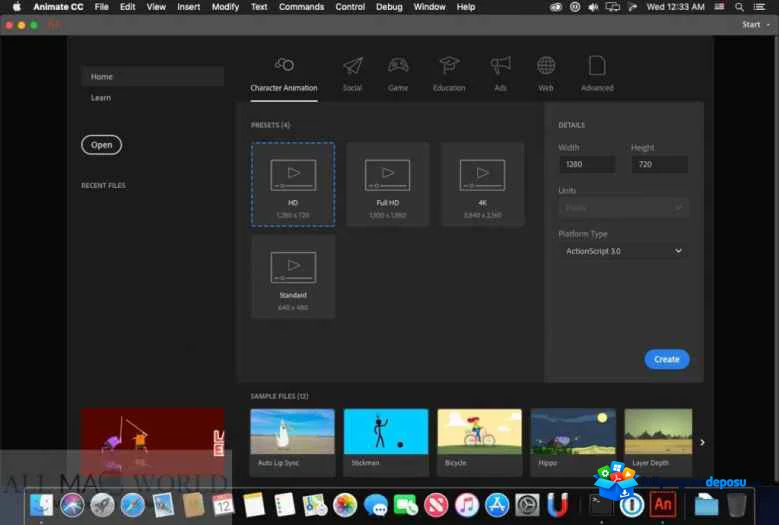The height and width of the screenshot is (525, 779).
Task: Select the HD 1280 x 720 preset
Action: 293,184
